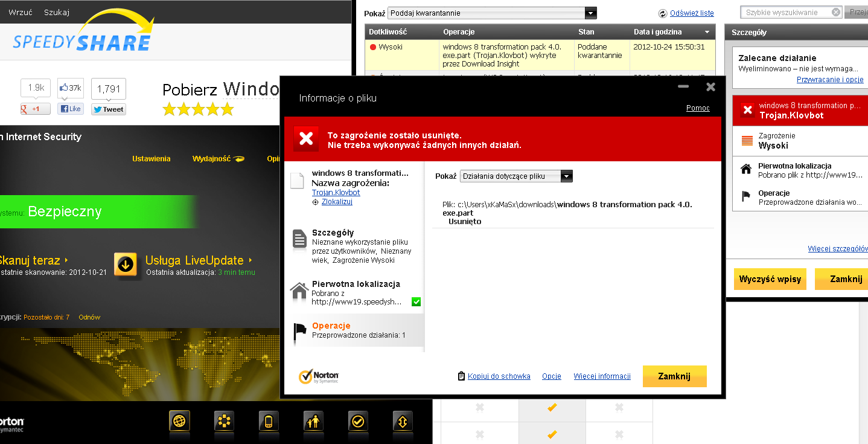Click the green checkmark under Pierwotna lokalizacja
Screen dimensions: 868x444
pyautogui.click(x=416, y=301)
